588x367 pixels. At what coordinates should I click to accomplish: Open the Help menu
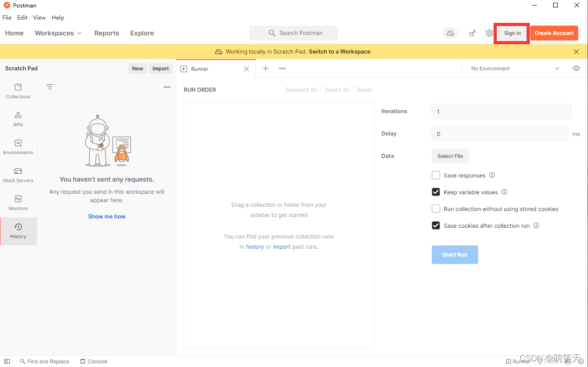(58, 18)
